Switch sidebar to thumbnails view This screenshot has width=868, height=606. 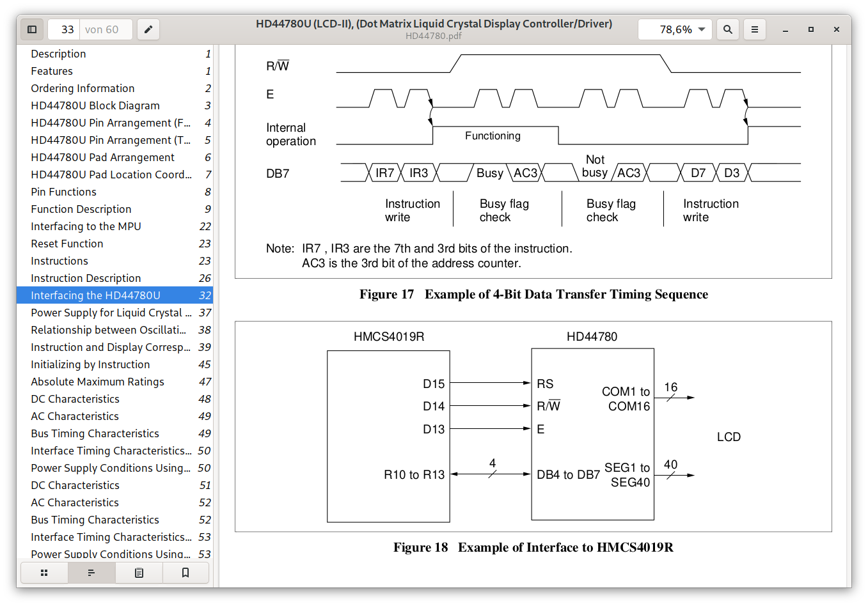click(x=44, y=573)
